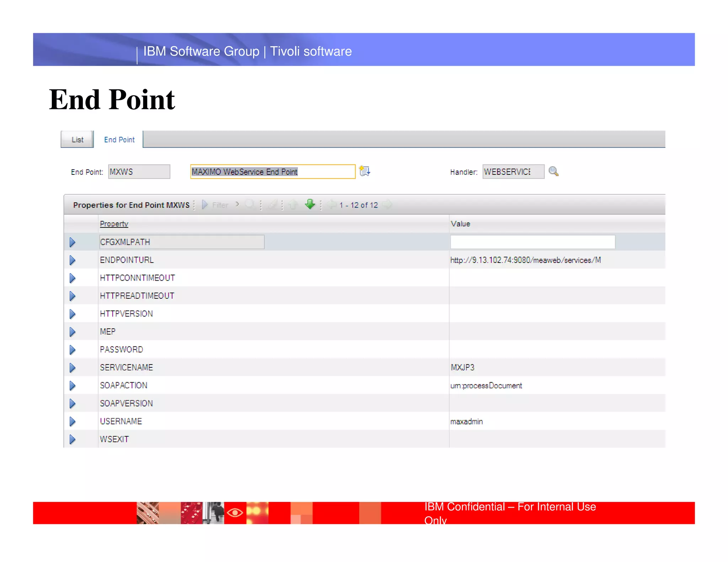Viewport: 728px width, 562px height.
Task: Click the faded filter search magnifier icon
Action: click(x=250, y=204)
